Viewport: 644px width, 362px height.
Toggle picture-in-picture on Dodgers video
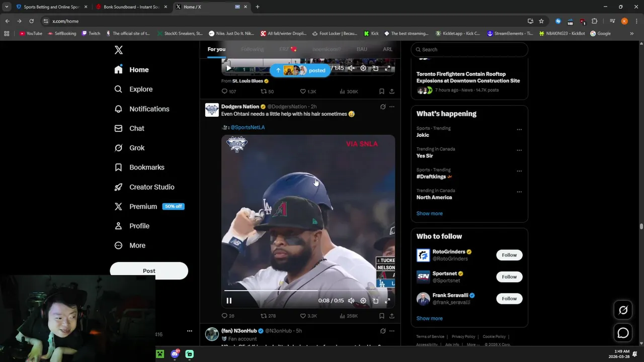click(375, 301)
